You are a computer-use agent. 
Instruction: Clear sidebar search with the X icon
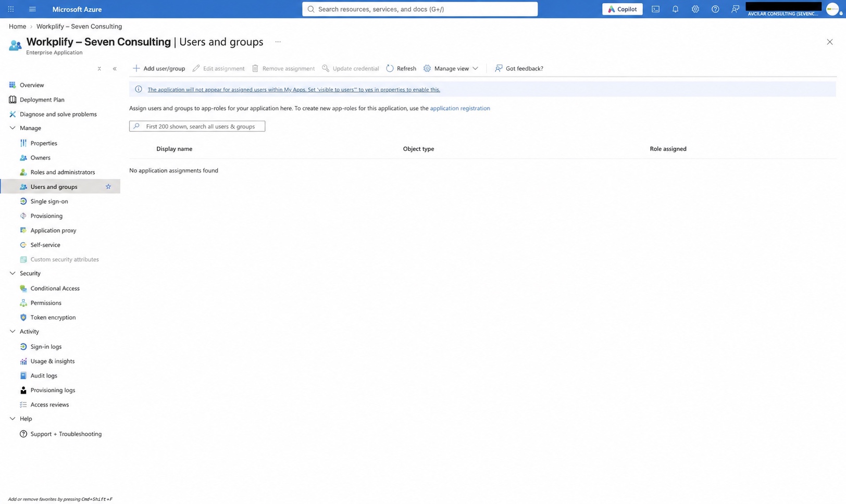pos(99,69)
